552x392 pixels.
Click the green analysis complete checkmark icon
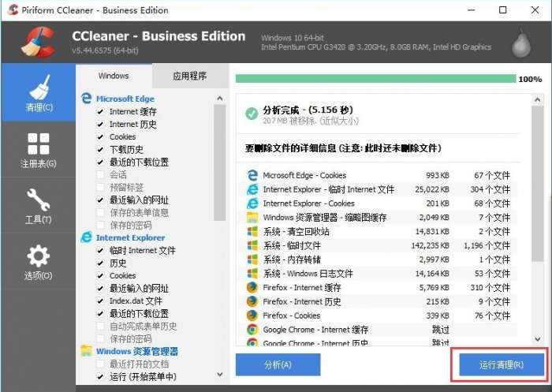point(252,114)
